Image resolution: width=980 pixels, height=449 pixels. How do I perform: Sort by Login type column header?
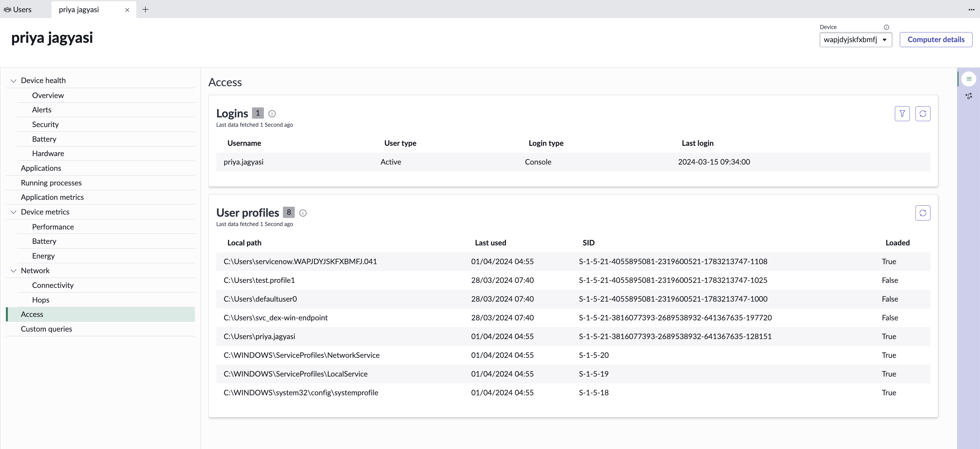point(546,143)
